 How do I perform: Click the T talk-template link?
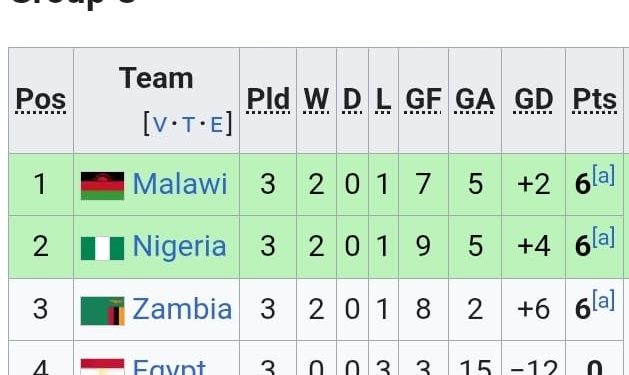[x=188, y=125]
